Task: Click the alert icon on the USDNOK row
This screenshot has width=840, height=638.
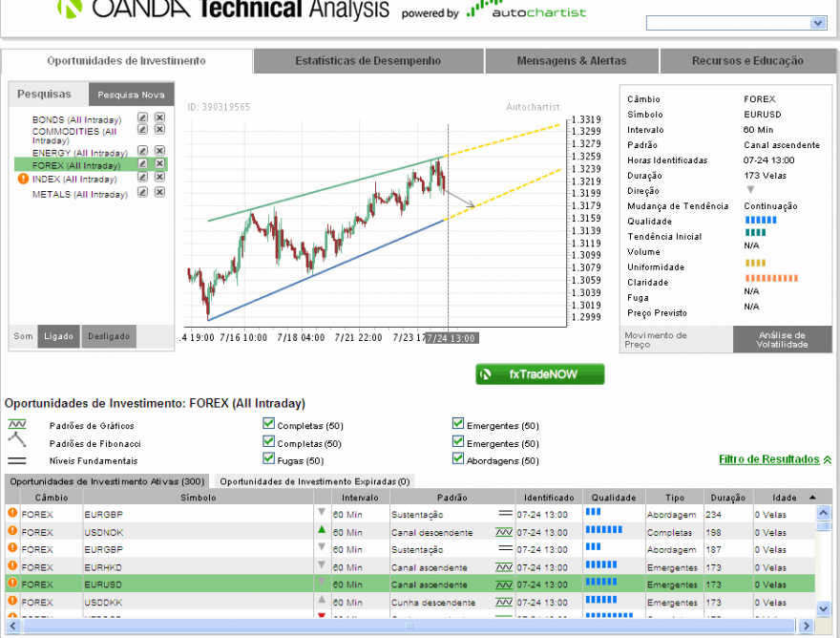Action: (x=12, y=531)
